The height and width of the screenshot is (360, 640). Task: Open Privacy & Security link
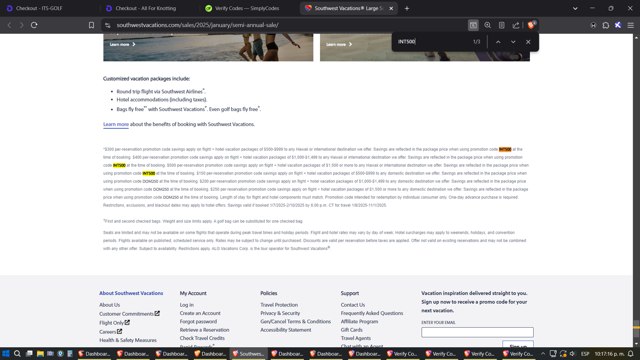(x=280, y=313)
